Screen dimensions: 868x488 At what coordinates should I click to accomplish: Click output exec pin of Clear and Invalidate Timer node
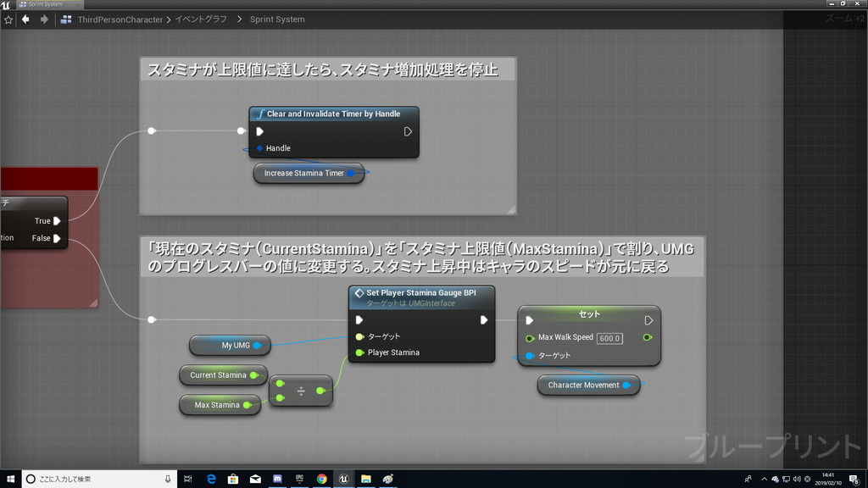coord(408,131)
